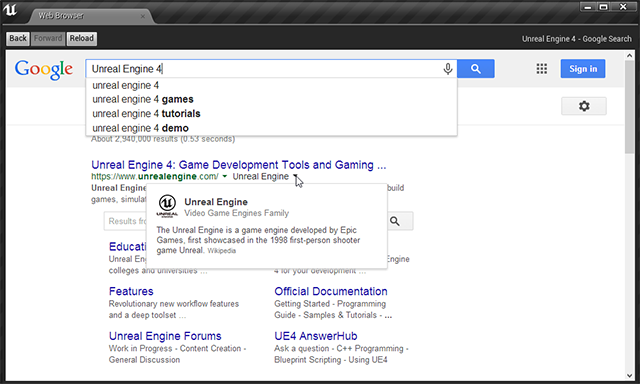Screen dimensions: 640x384
Task: Click the Wikipedia source link in the card
Action: point(222,251)
